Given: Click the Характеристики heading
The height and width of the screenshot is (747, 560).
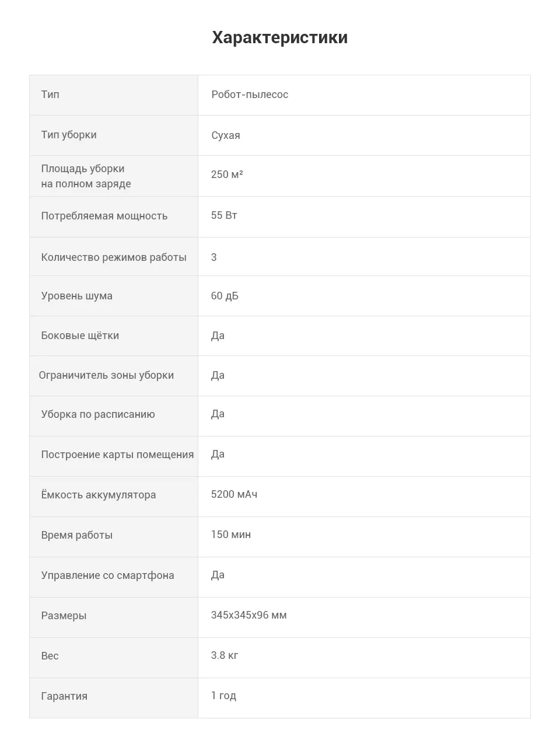Looking at the screenshot, I should (280, 37).
